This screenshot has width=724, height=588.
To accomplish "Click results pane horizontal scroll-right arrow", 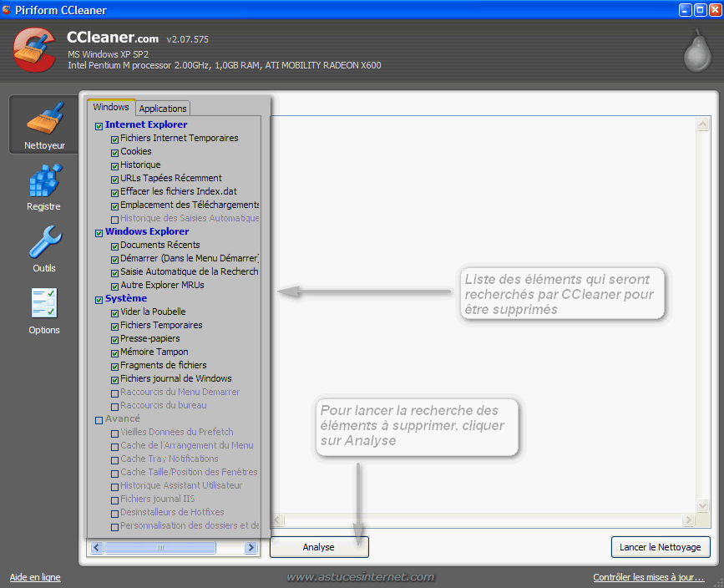I will (x=688, y=520).
